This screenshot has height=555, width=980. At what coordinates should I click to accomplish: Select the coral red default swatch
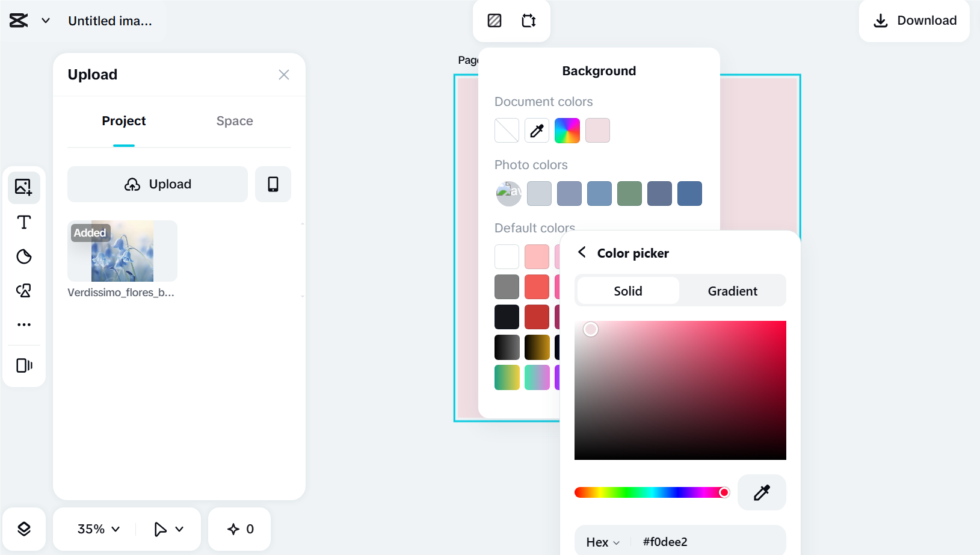point(537,287)
